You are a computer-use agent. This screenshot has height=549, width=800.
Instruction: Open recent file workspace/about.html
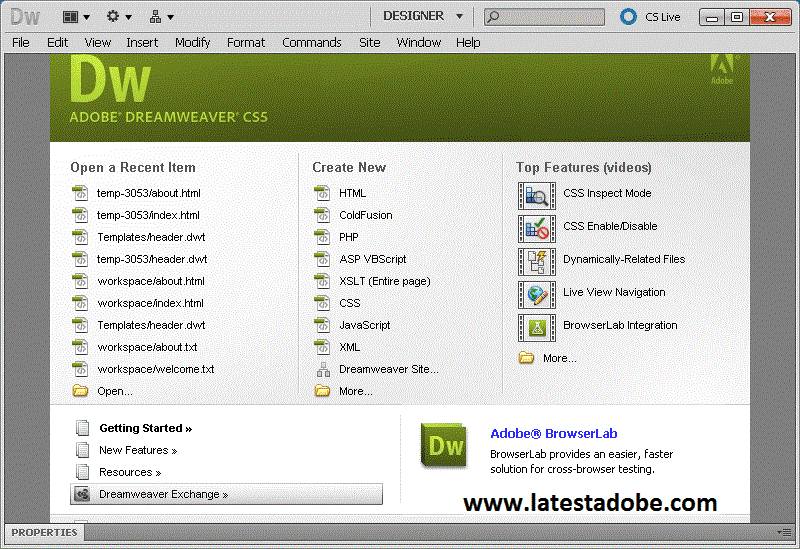151,281
